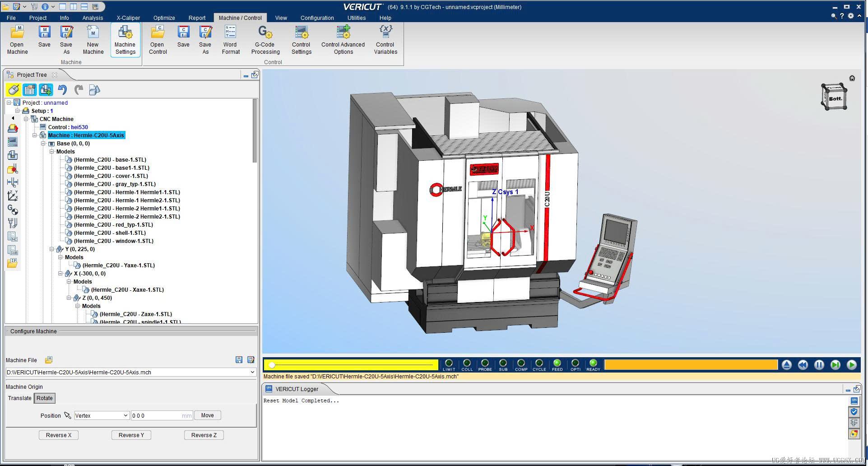Toggle the LIMIT status indicator

[449, 363]
